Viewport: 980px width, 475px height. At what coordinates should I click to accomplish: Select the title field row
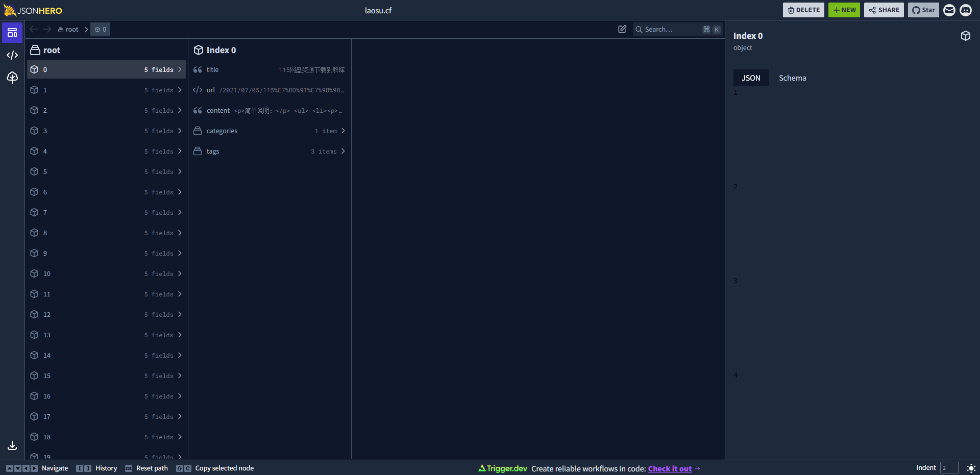click(x=269, y=70)
